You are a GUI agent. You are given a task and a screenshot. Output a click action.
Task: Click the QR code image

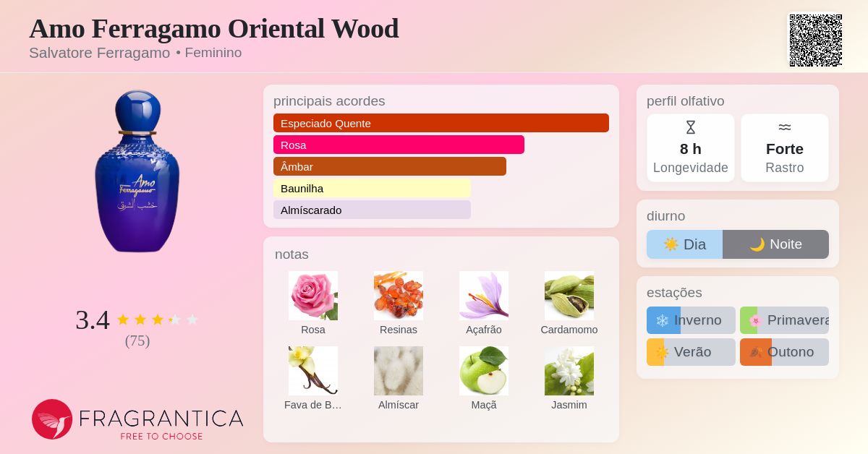pyautogui.click(x=815, y=40)
